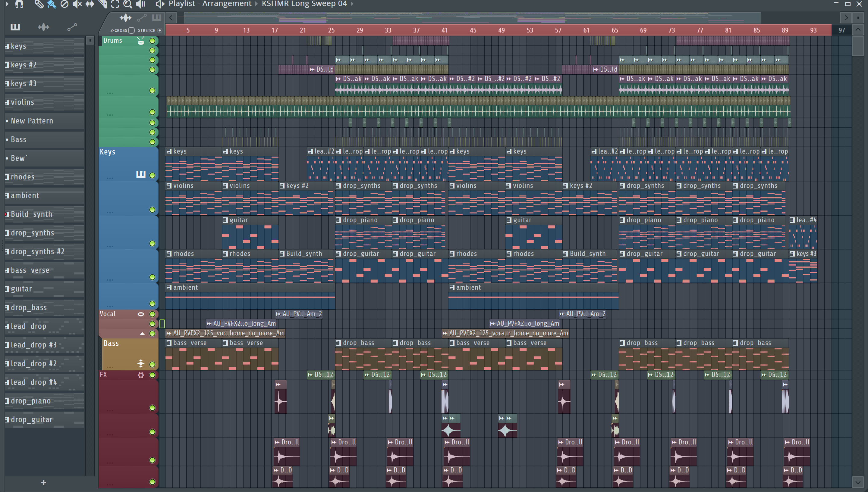
Task: Set playhead at bar 17 on timeline
Action: click(x=275, y=30)
